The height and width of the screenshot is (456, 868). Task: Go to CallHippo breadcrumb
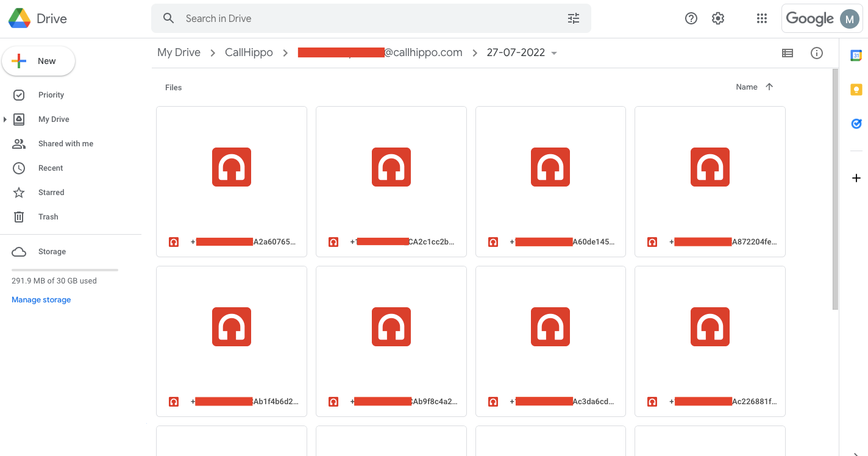click(249, 52)
